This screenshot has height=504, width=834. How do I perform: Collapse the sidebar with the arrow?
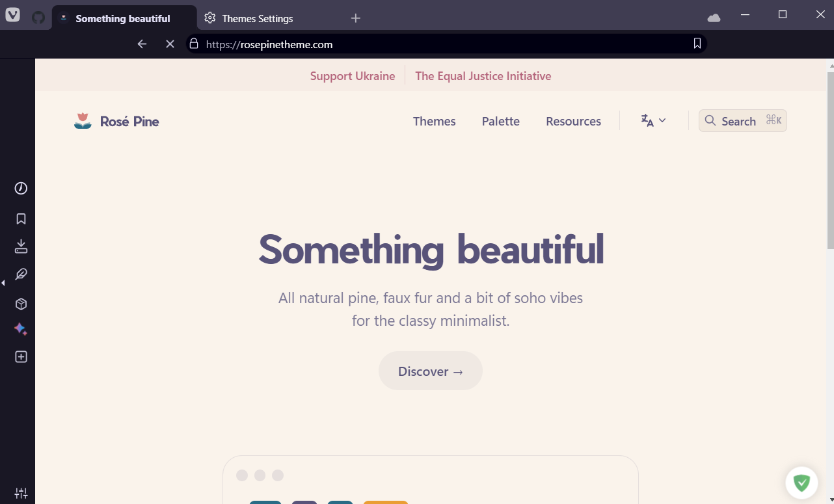point(3,283)
